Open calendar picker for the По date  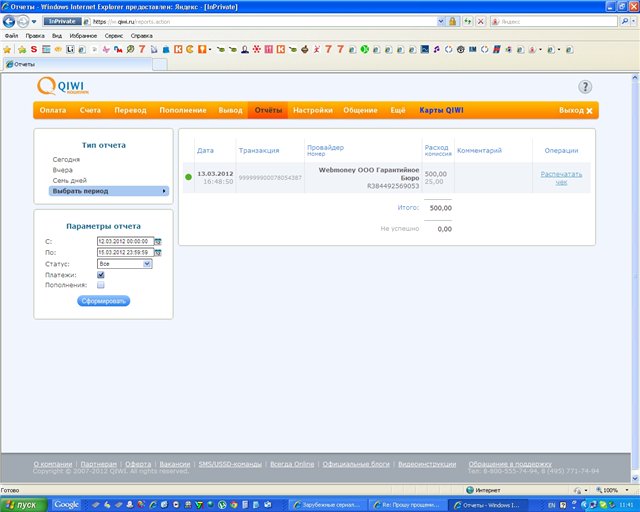158,253
